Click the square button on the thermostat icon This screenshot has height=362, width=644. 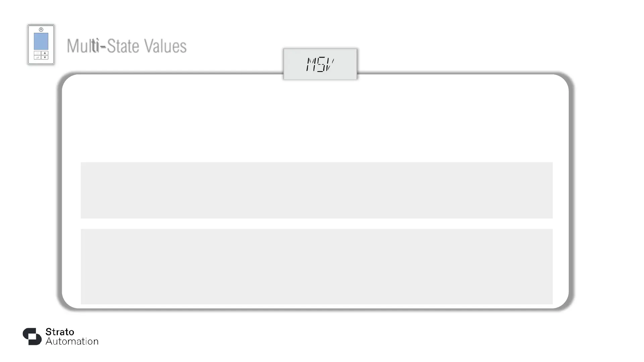tap(38, 53)
